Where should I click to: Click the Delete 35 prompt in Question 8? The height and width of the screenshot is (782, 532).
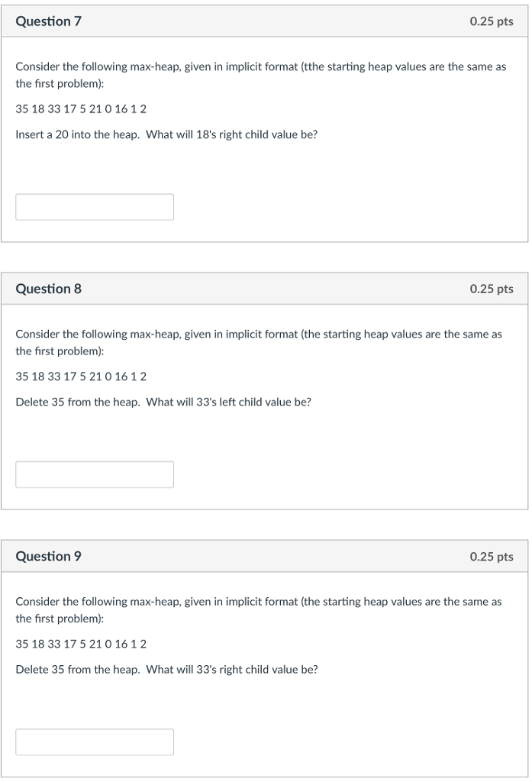point(163,402)
